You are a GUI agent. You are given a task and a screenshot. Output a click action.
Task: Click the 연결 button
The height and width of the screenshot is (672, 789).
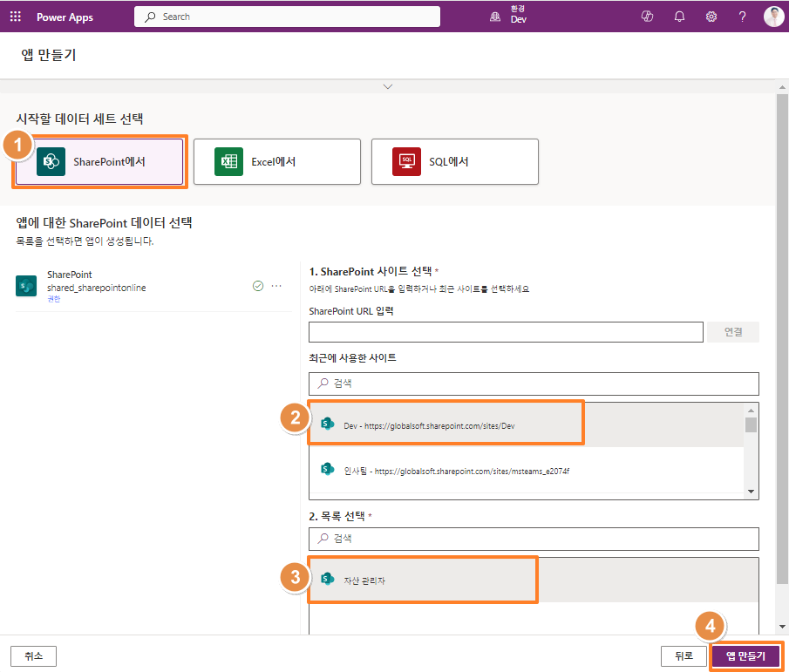click(732, 332)
